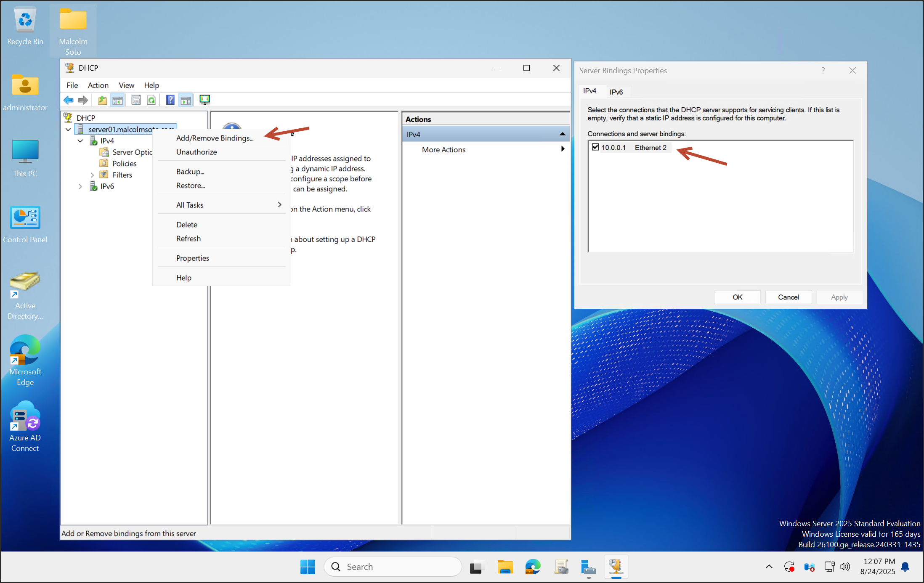Enable the Ethernet 2 connection checkbox
The height and width of the screenshot is (583, 924).
tap(595, 147)
